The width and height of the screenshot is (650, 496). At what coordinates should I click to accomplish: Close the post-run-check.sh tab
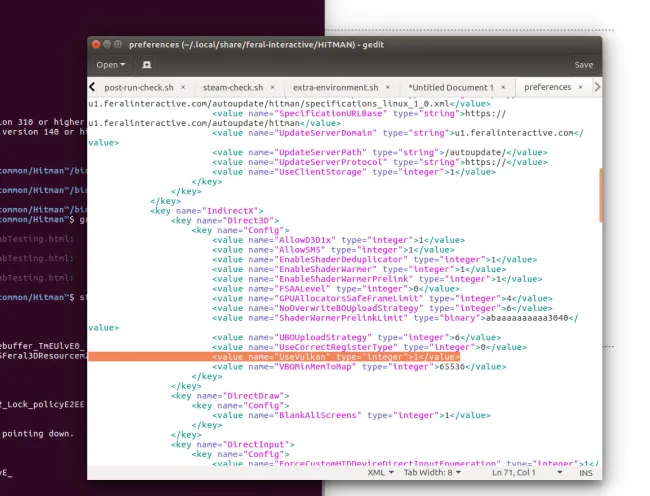click(183, 87)
